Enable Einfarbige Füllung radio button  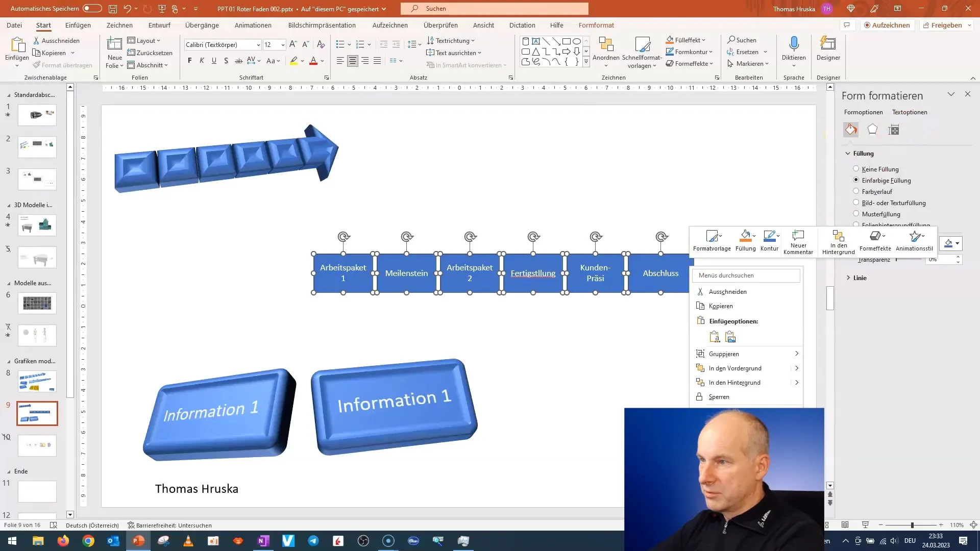855,180
